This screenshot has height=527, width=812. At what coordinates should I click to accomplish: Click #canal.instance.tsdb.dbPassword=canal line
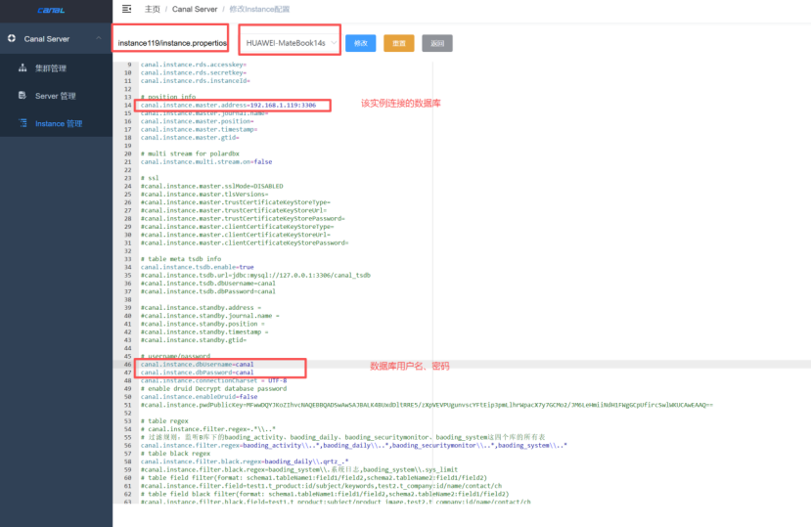pyautogui.click(x=207, y=291)
